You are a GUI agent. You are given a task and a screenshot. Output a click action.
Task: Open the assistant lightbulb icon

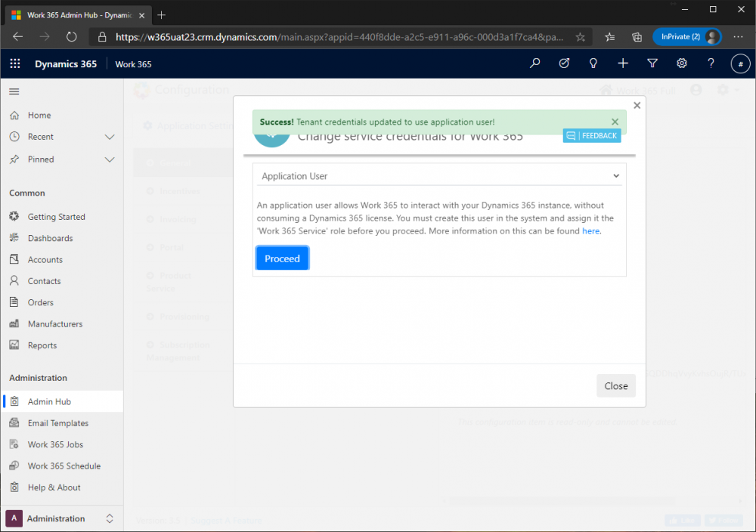593,63
